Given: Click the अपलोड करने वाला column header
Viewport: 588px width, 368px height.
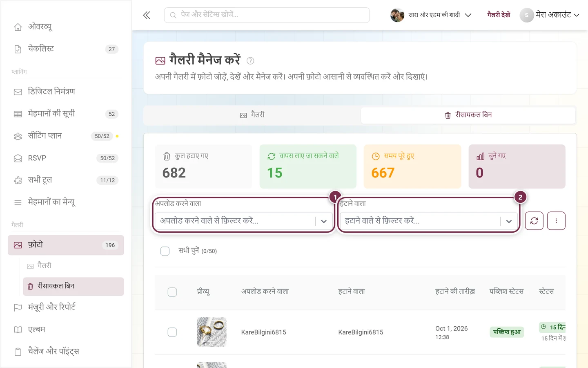Looking at the screenshot, I should [x=265, y=292].
